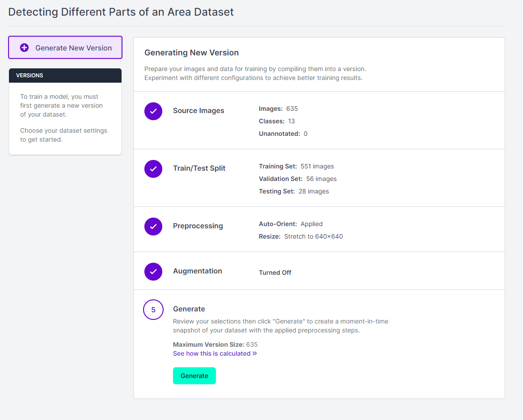Image resolution: width=523 pixels, height=420 pixels.
Task: Click the Training Set 551 images value
Action: [317, 166]
